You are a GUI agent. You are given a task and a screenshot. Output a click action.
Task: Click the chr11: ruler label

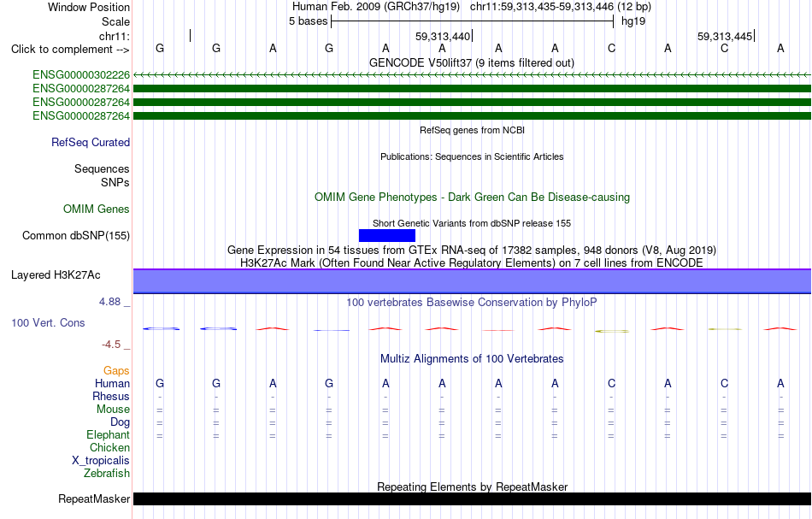coord(115,36)
